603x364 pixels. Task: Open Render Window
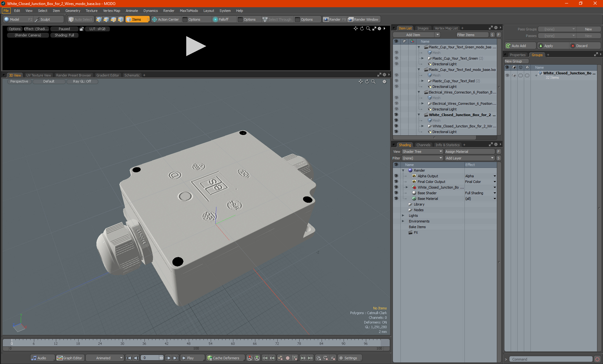364,19
